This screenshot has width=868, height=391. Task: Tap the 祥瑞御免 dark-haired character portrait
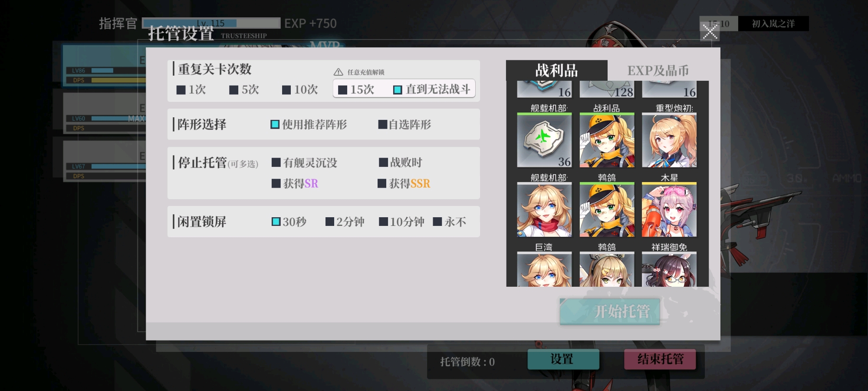pyautogui.click(x=669, y=269)
